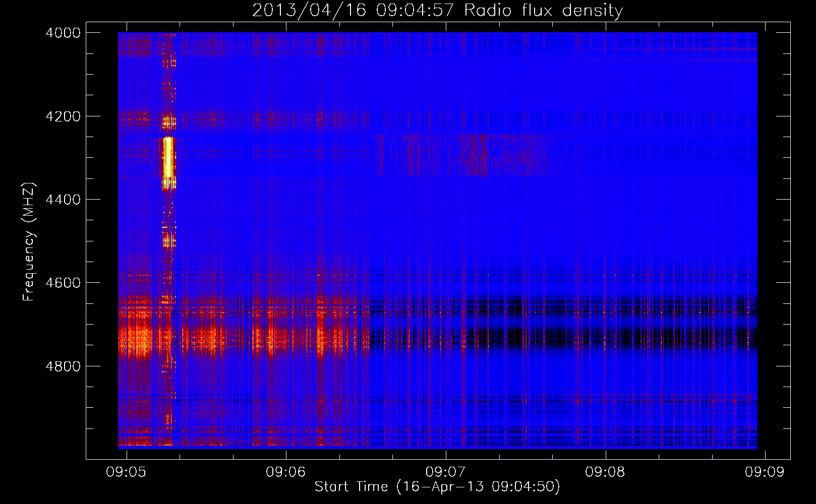This screenshot has height=504, width=816.
Task: Click the 4200 frequency axis label
Action: 63,116
